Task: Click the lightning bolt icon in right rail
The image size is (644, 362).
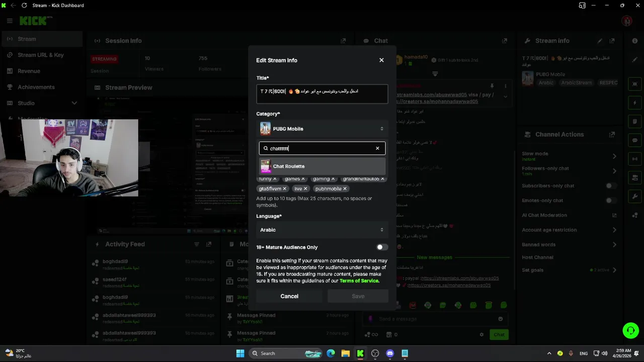Action: pos(635,103)
